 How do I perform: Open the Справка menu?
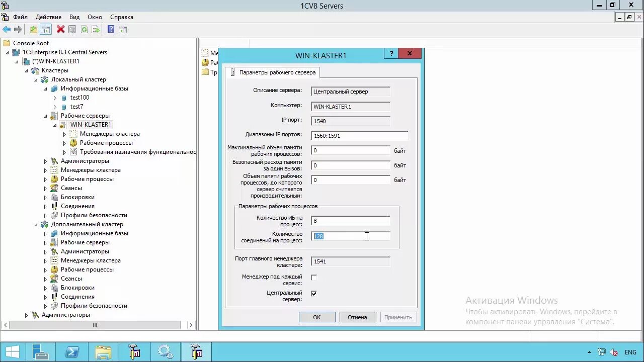tap(122, 17)
